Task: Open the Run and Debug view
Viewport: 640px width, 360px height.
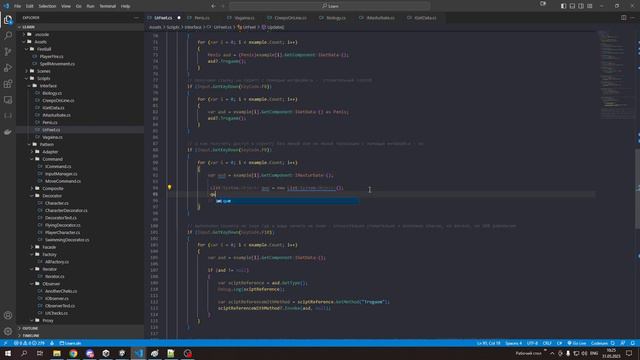Action: 8,68
